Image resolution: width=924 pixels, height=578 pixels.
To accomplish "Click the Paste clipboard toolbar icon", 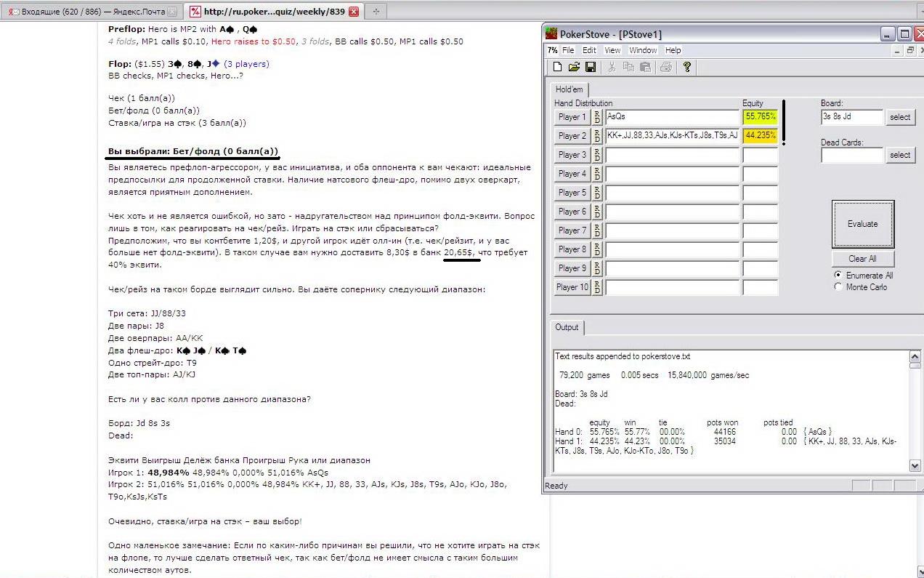I will (644, 67).
